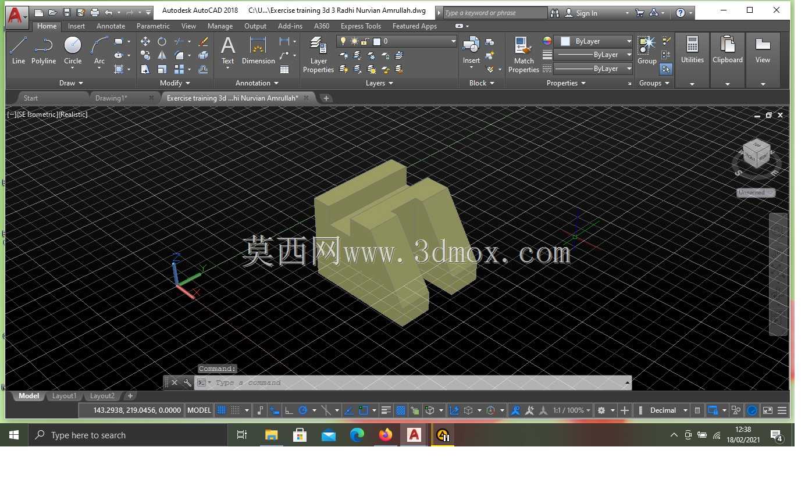The height and width of the screenshot is (504, 812).
Task: Expand the Draw panel
Action: (71, 83)
